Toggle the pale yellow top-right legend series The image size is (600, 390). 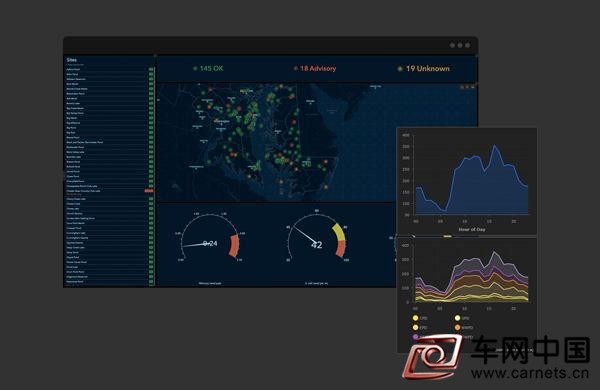[457, 318]
